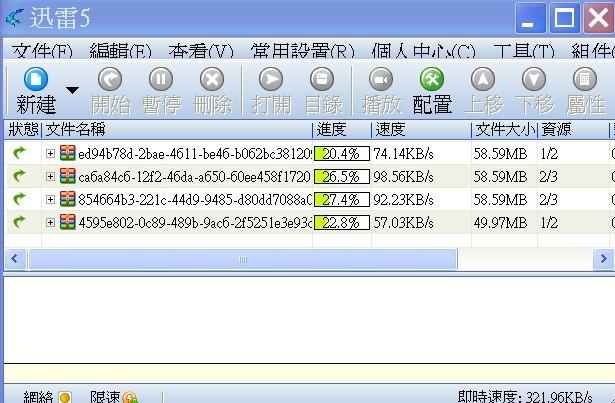Open the 常用設置(R) menu
The width and height of the screenshot is (615, 403).
[302, 51]
